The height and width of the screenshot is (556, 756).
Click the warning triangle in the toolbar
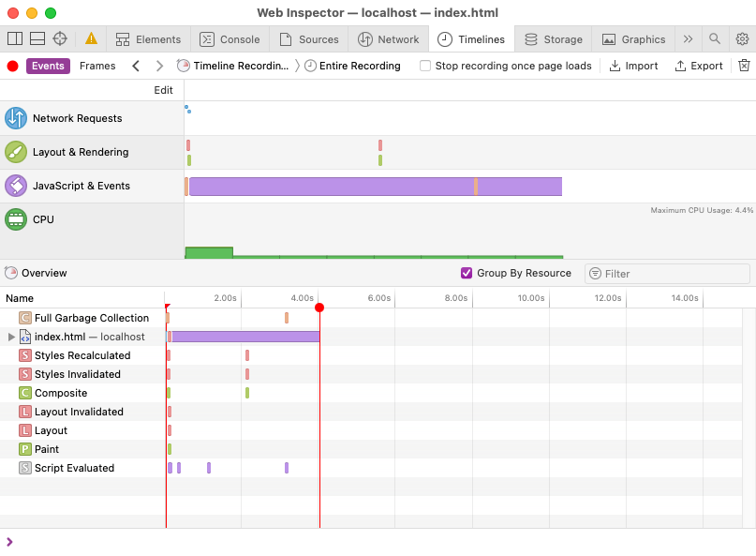(x=94, y=39)
